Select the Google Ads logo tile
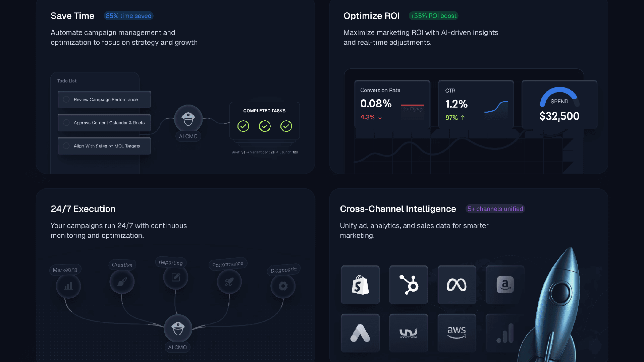Viewport: 644px width, 362px height. point(360,333)
